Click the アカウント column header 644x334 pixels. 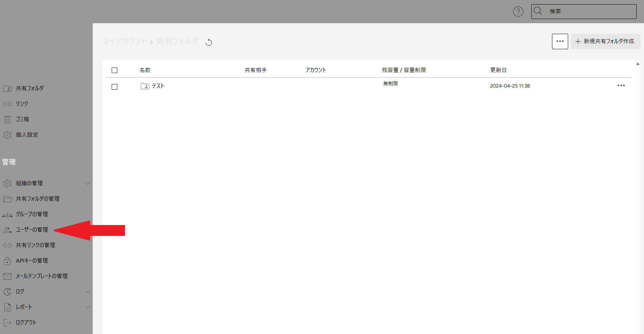(316, 70)
